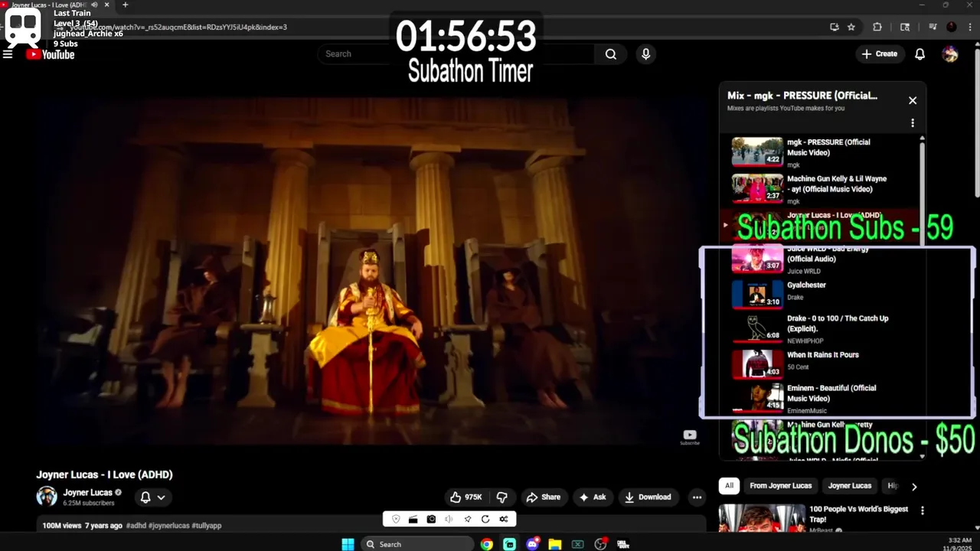Close the Joyner Lucas browser tab
This screenshot has height=551, width=980.
pos(106,5)
